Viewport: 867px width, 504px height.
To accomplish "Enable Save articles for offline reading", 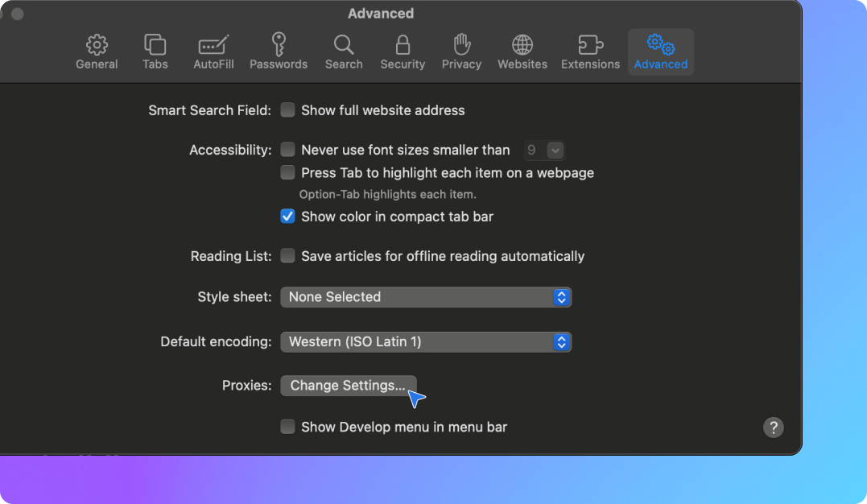I will pyautogui.click(x=287, y=256).
